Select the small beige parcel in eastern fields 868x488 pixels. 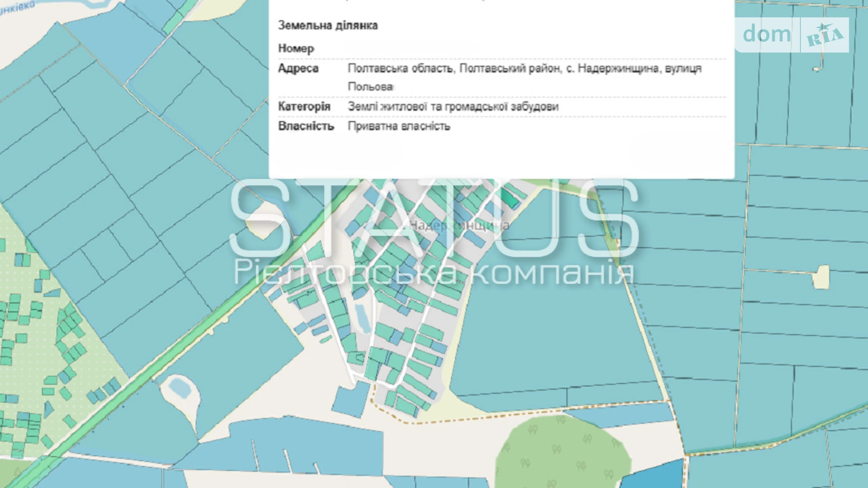(821, 277)
